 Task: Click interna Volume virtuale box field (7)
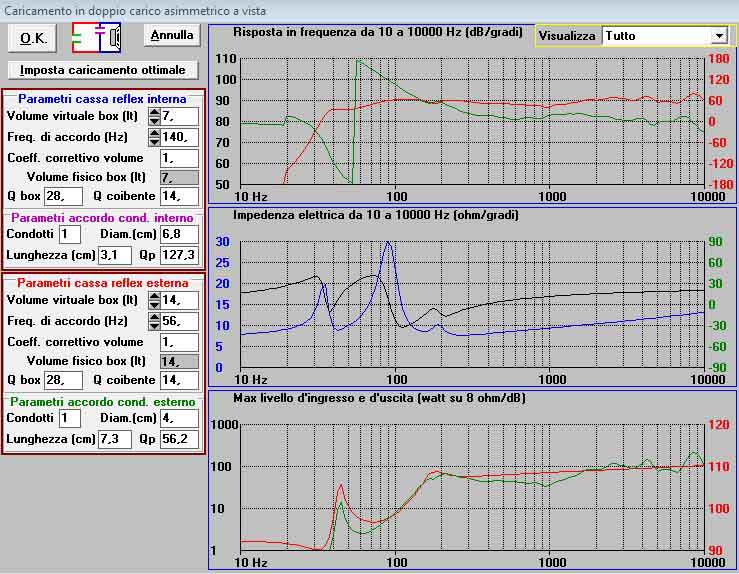[x=180, y=116]
